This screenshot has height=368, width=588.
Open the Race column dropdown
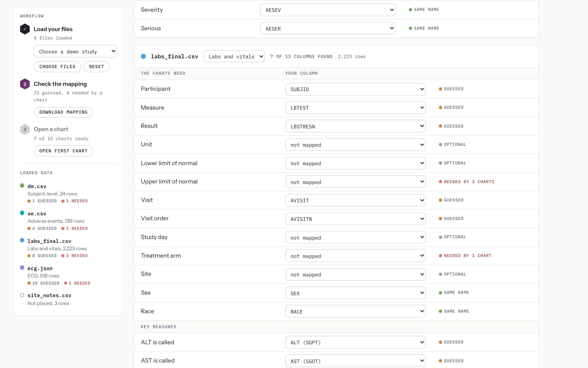pyautogui.click(x=356, y=311)
